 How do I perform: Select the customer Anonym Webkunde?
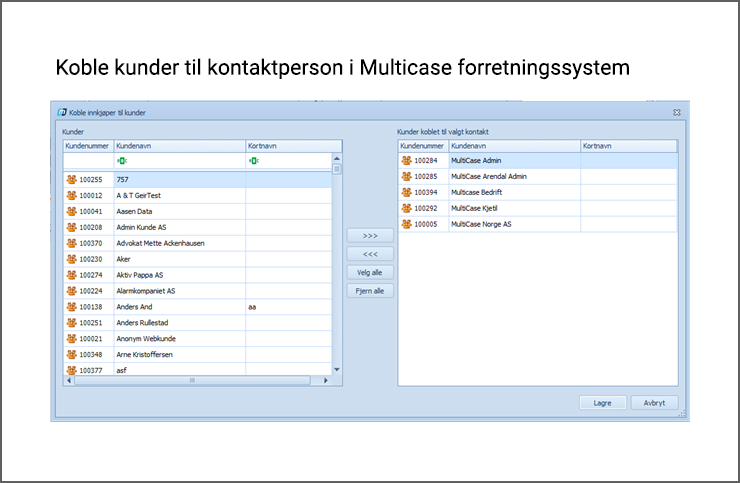point(198,339)
